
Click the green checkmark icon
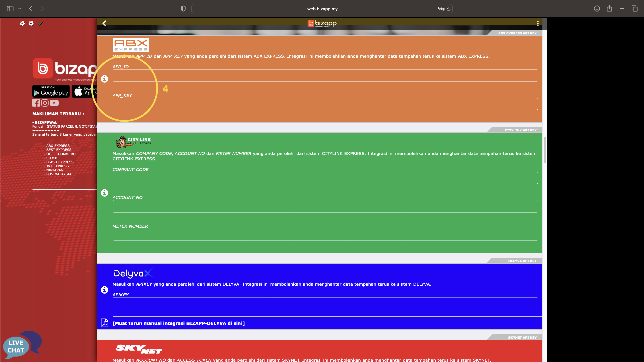40,23
